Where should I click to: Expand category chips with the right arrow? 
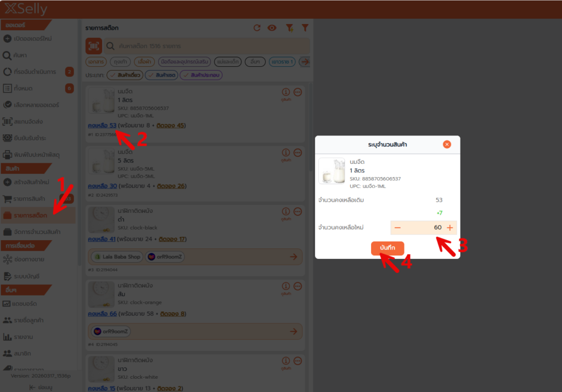click(305, 62)
